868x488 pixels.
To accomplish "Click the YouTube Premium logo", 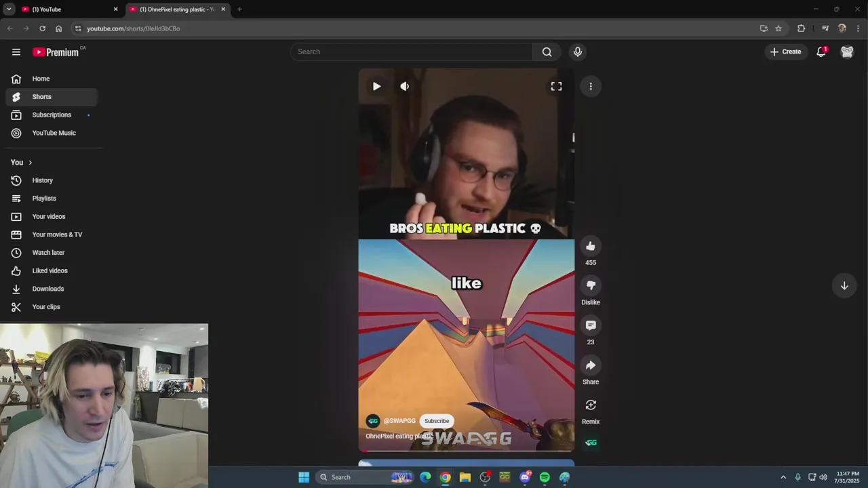I will coord(56,52).
